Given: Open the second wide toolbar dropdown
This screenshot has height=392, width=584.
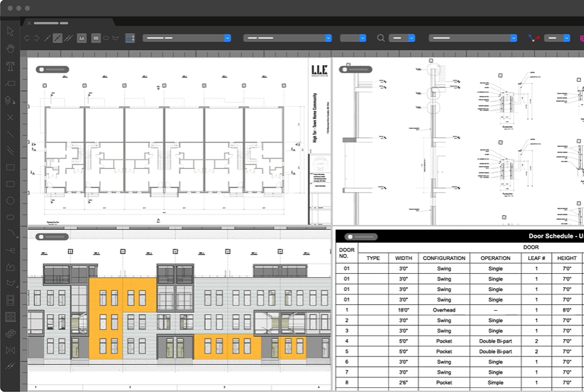Looking at the screenshot, I should pos(287,38).
